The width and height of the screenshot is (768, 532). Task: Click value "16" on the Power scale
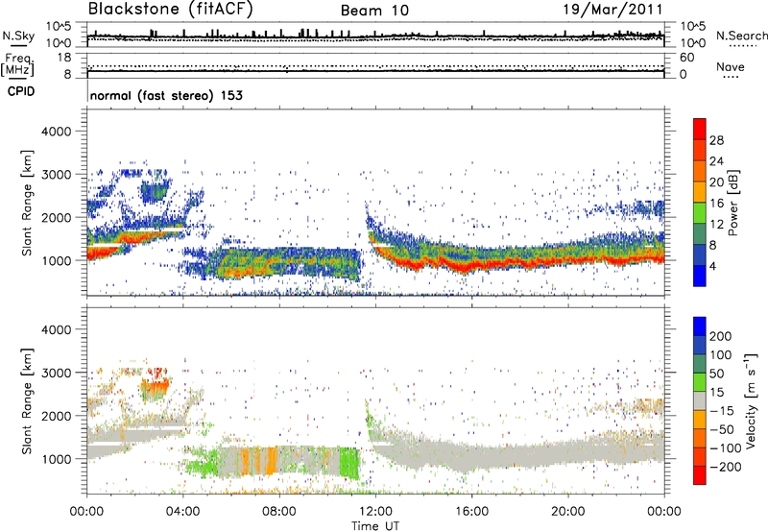pyautogui.click(x=716, y=204)
